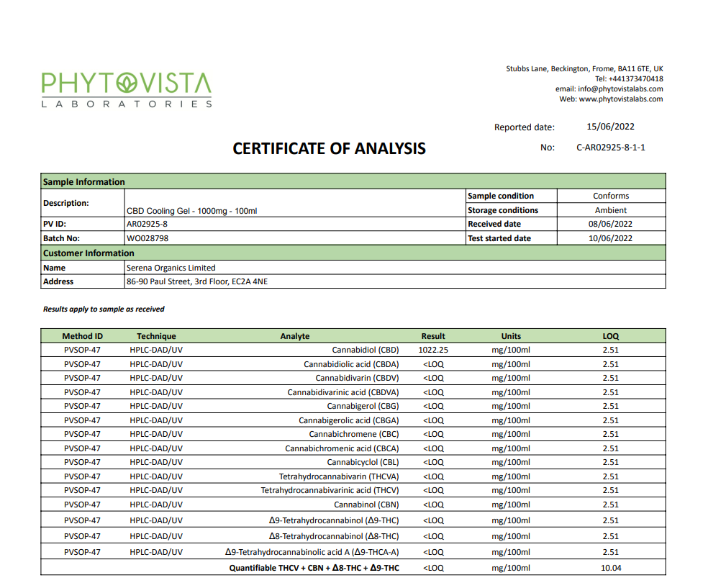The width and height of the screenshot is (703, 588).
Task: Click the <LOQ result in the CBN row
Action: (x=433, y=505)
